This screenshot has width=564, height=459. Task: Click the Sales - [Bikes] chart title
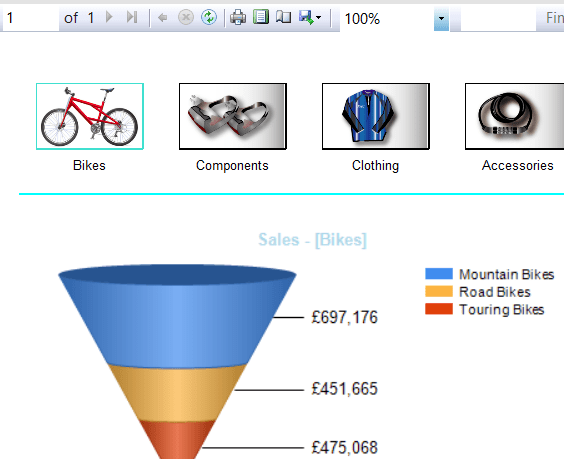click(313, 240)
